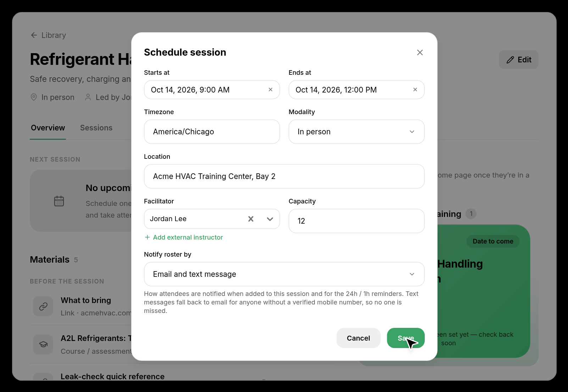
Task: Clear the Starts at date value
Action: pos(271,90)
